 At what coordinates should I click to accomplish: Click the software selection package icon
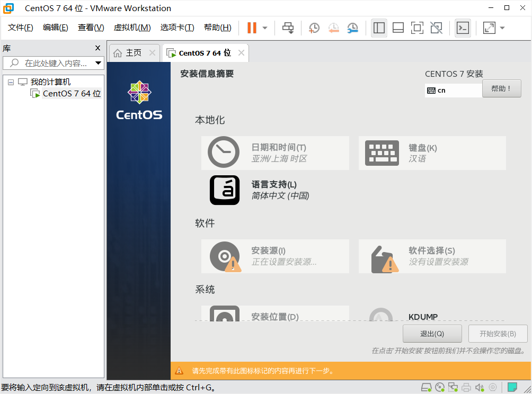coord(385,259)
